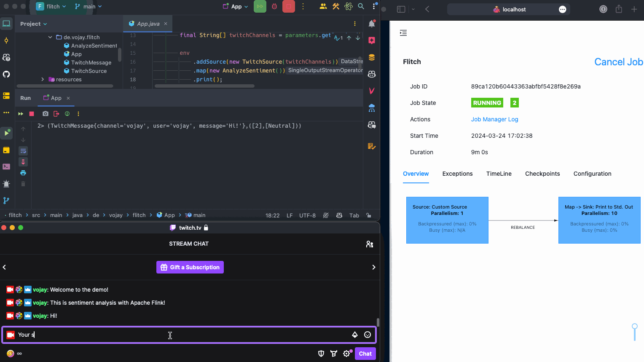Toggle soft-wrap in Run console

(23, 151)
